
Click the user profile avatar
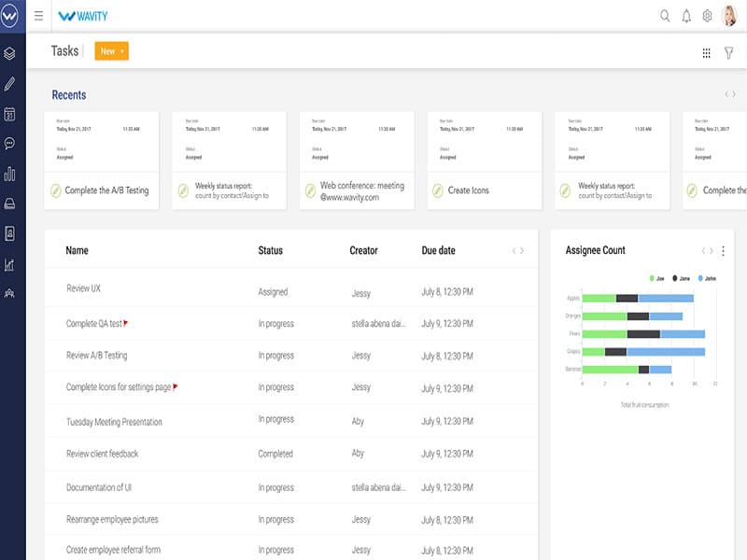click(729, 16)
